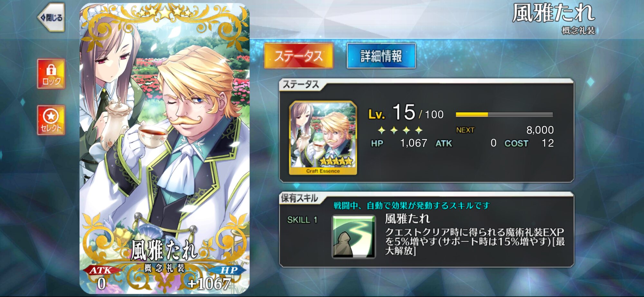
Task: Tap the NEXT 8,000 experience value
Action: (505, 130)
